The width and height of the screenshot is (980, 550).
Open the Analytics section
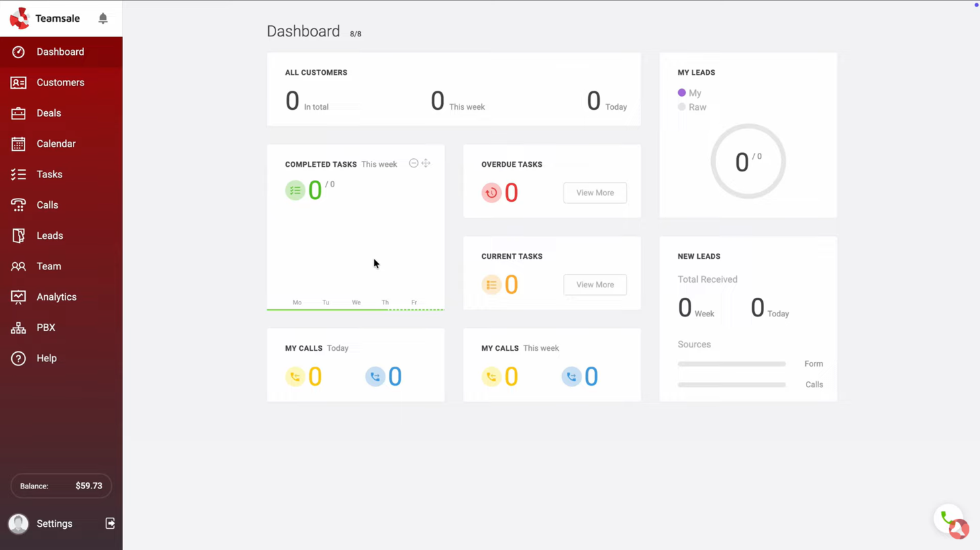[x=56, y=297]
